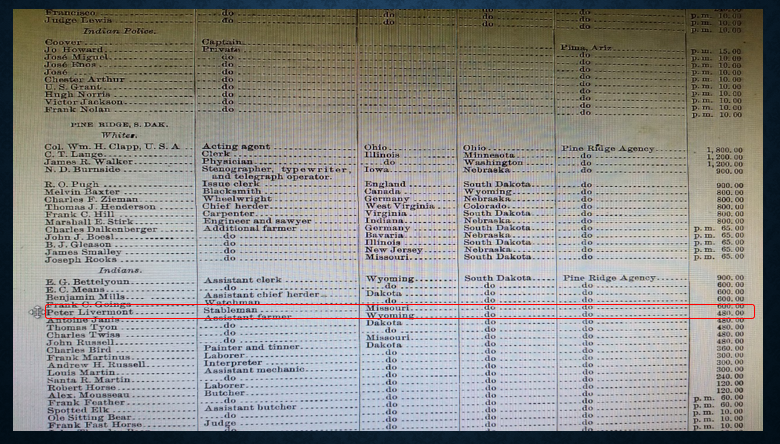Viewport: 780px width, 444px height.
Task: Click the move cursor icon beside highlighted row
Action: (36, 312)
